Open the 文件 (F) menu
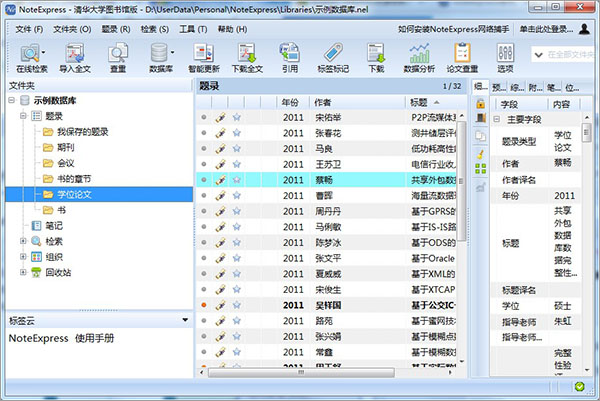Screen dimensions: 600x401 pos(29,29)
